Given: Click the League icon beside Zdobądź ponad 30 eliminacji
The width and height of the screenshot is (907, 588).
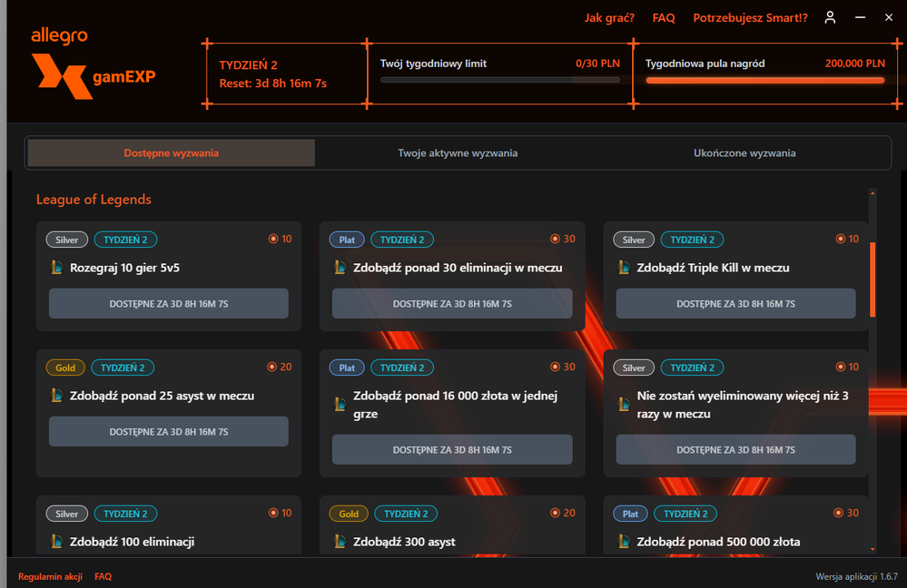Looking at the screenshot, I should (x=340, y=268).
